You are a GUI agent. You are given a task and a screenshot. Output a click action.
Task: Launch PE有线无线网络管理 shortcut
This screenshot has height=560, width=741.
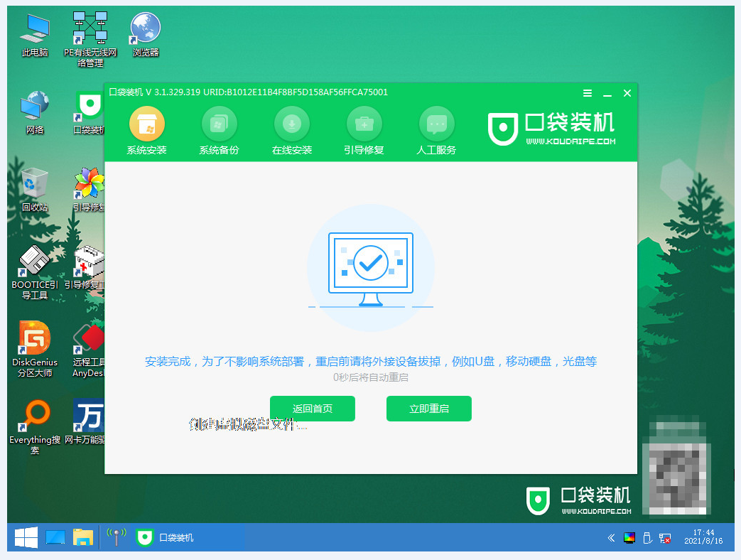(90, 40)
